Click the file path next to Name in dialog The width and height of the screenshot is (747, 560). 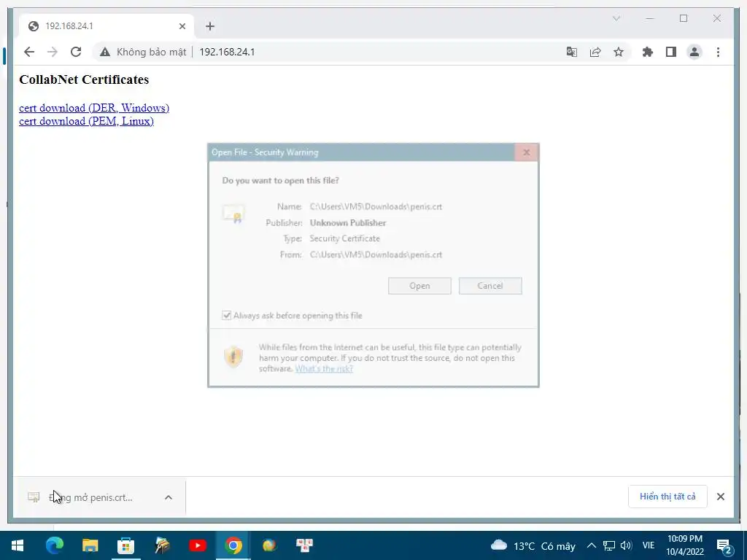pos(376,206)
